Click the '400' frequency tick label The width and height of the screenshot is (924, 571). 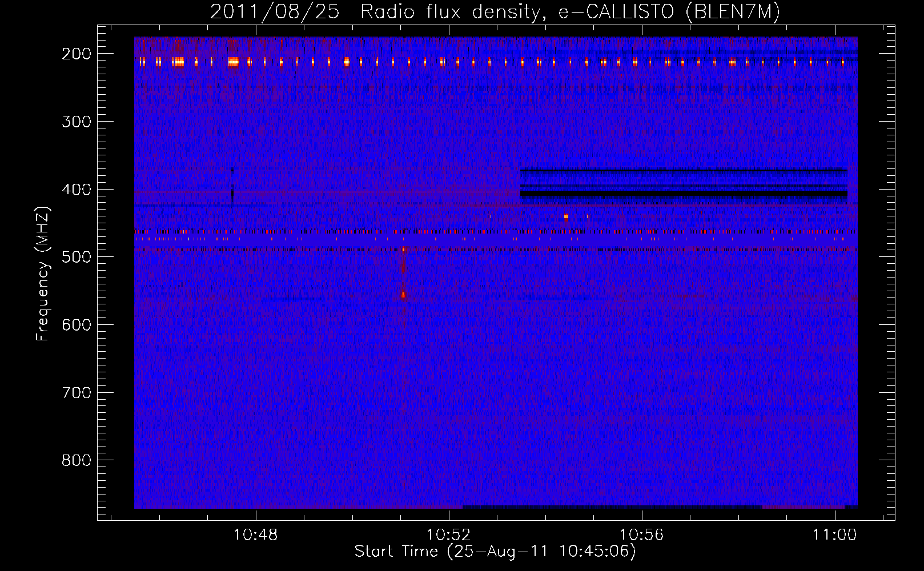pyautogui.click(x=77, y=190)
